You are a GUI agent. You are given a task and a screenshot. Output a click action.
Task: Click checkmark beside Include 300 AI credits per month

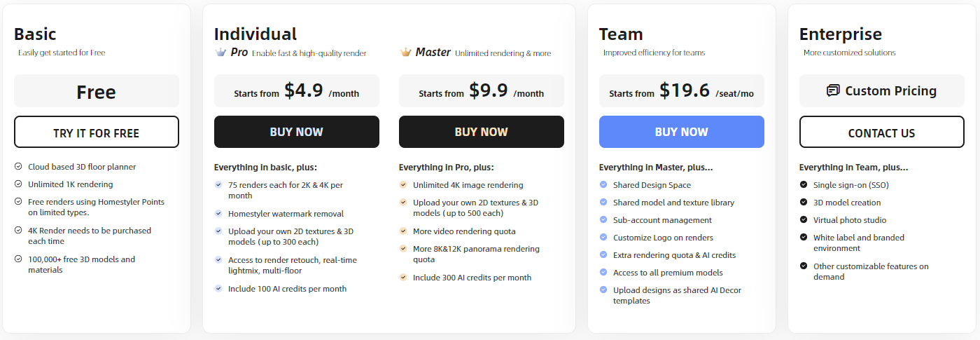tap(403, 278)
